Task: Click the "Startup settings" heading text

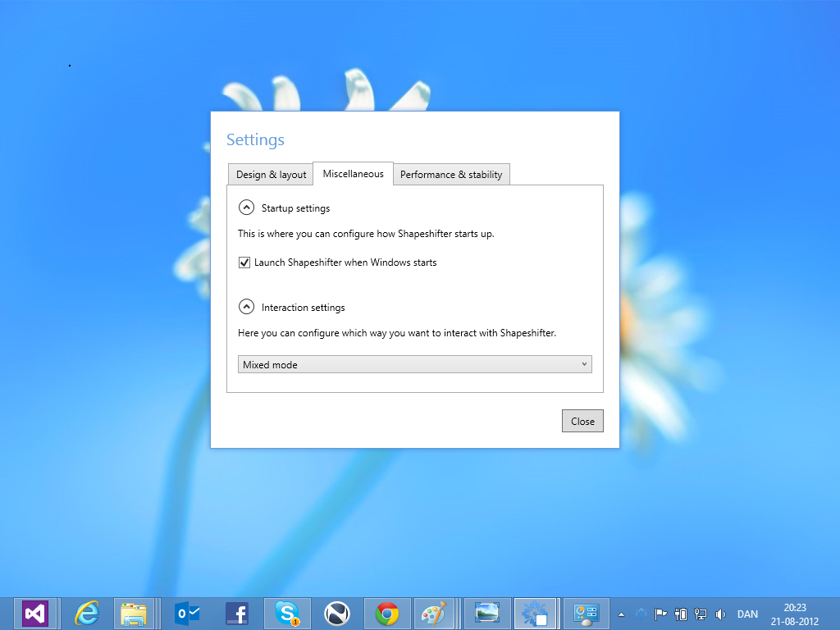Action: pyautogui.click(x=295, y=208)
